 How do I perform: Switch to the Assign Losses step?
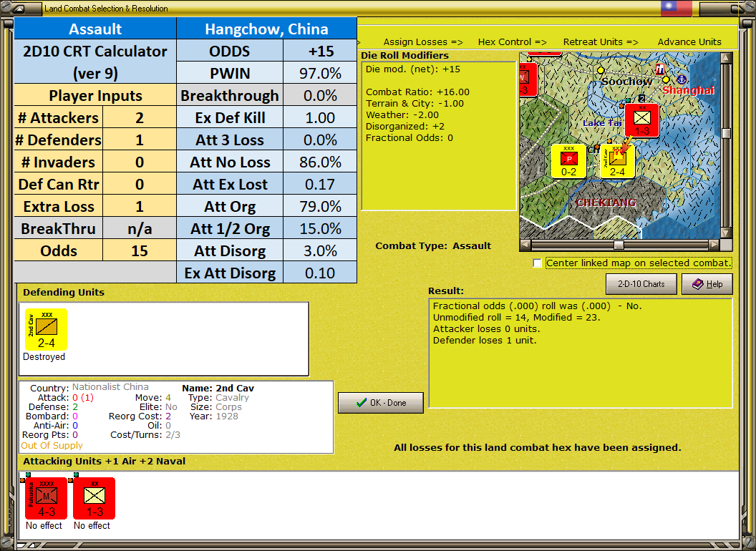[423, 42]
